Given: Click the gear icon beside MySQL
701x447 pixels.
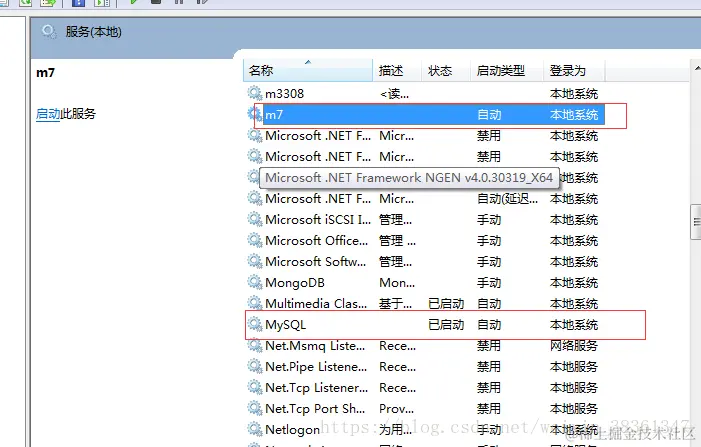Looking at the screenshot, I should tap(255, 325).
